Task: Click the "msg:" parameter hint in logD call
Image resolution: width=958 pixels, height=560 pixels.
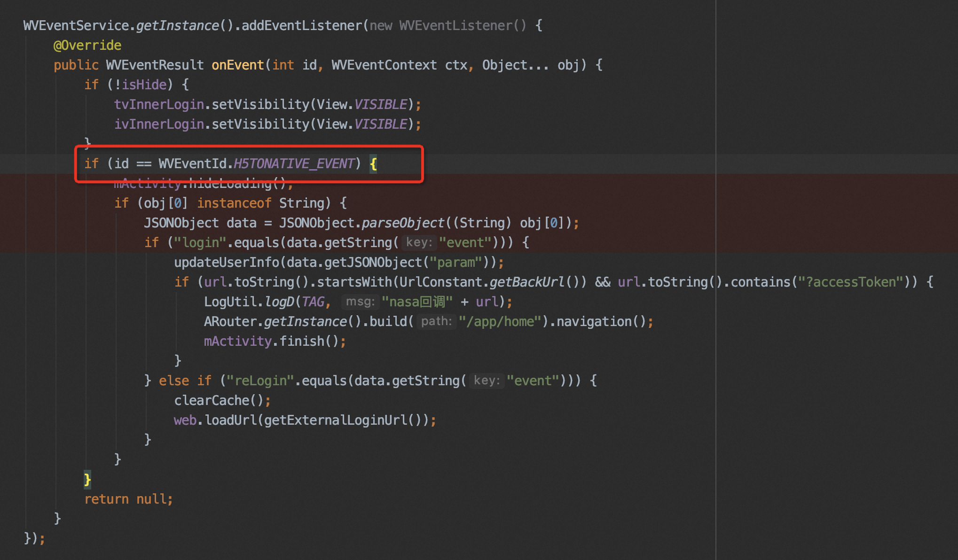Action: pyautogui.click(x=360, y=302)
